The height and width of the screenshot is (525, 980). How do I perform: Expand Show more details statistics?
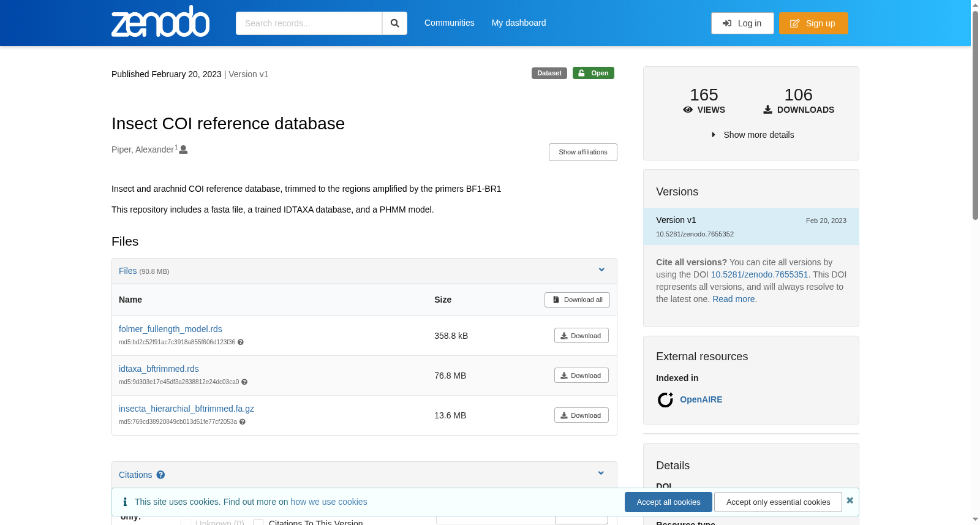pyautogui.click(x=752, y=135)
